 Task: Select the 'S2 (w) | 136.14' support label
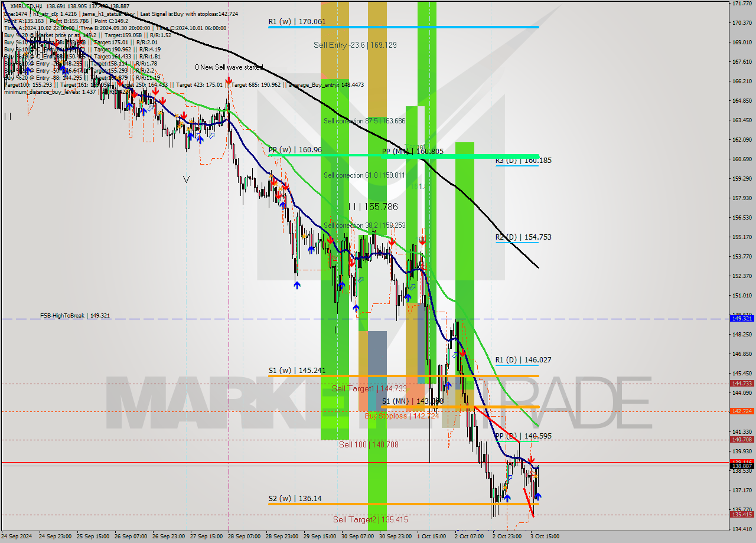coord(295,499)
